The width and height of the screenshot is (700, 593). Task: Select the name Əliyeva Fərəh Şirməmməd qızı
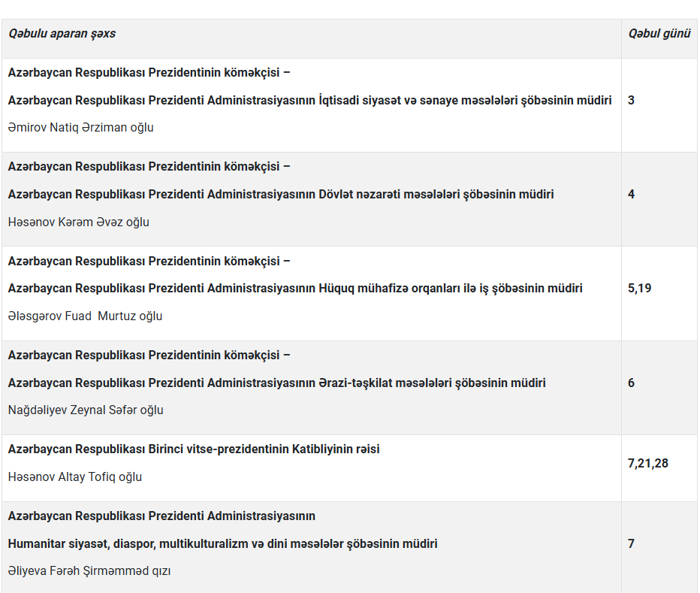(89, 571)
